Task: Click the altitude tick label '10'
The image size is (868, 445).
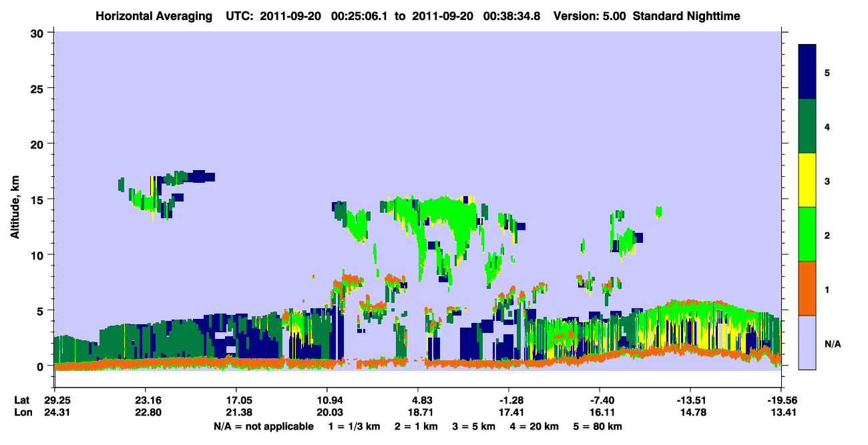Action: tap(39, 255)
